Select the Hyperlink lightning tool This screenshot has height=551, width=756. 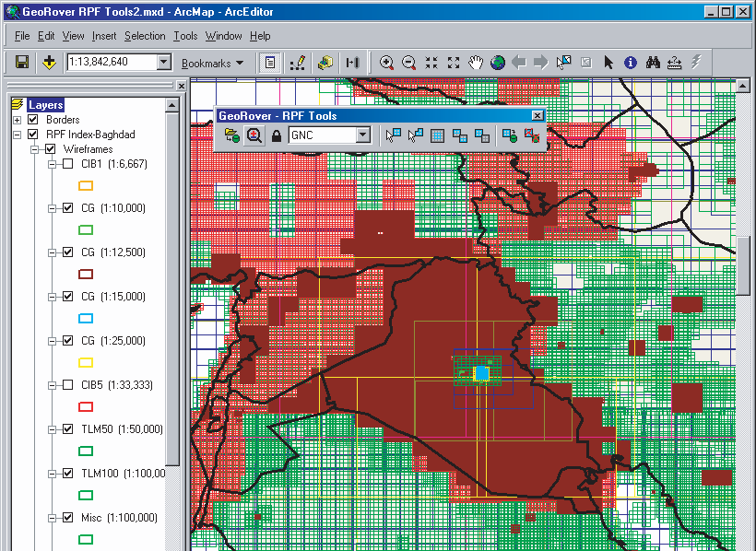tap(694, 63)
